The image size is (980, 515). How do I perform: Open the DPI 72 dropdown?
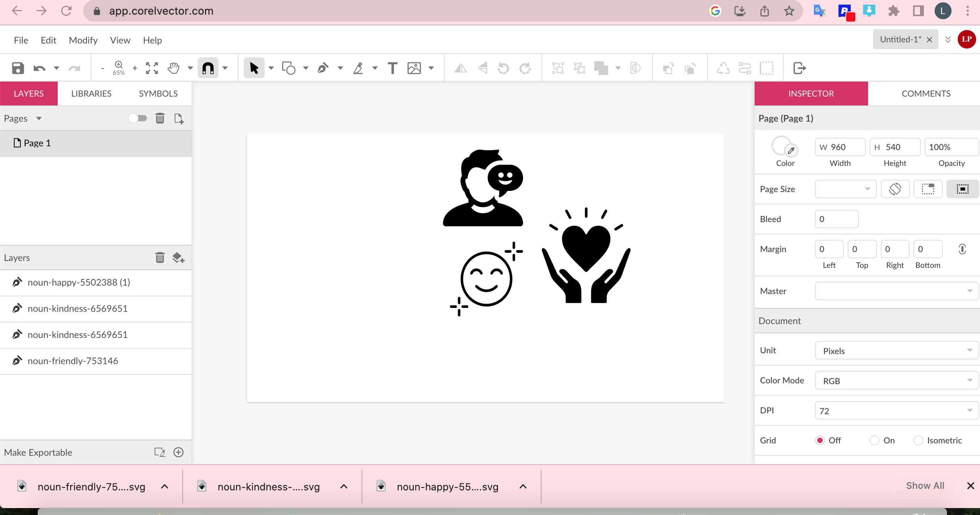[x=897, y=411]
